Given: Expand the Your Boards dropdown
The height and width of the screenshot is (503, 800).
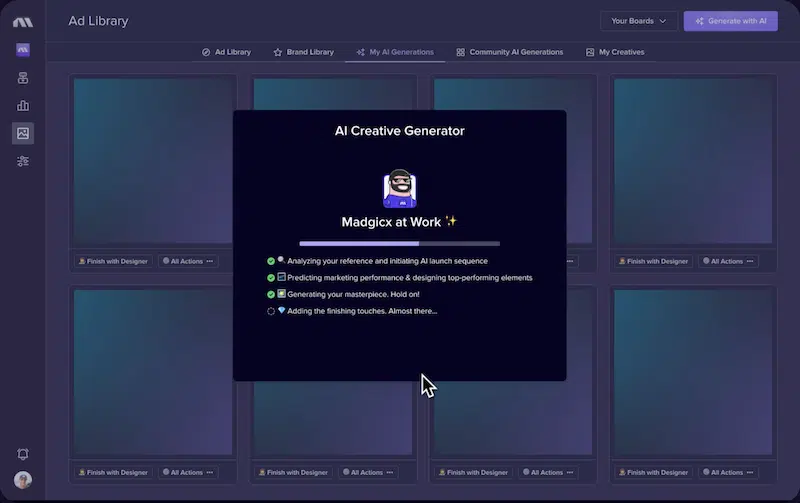Looking at the screenshot, I should coord(639,21).
